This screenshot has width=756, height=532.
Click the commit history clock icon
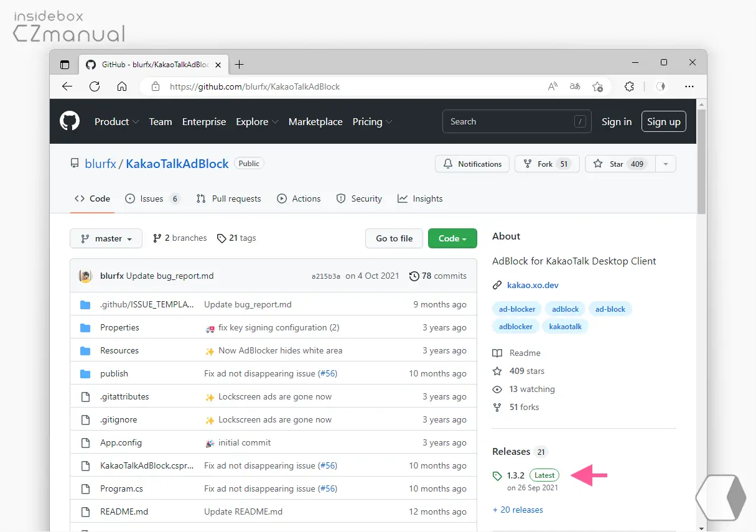(414, 276)
